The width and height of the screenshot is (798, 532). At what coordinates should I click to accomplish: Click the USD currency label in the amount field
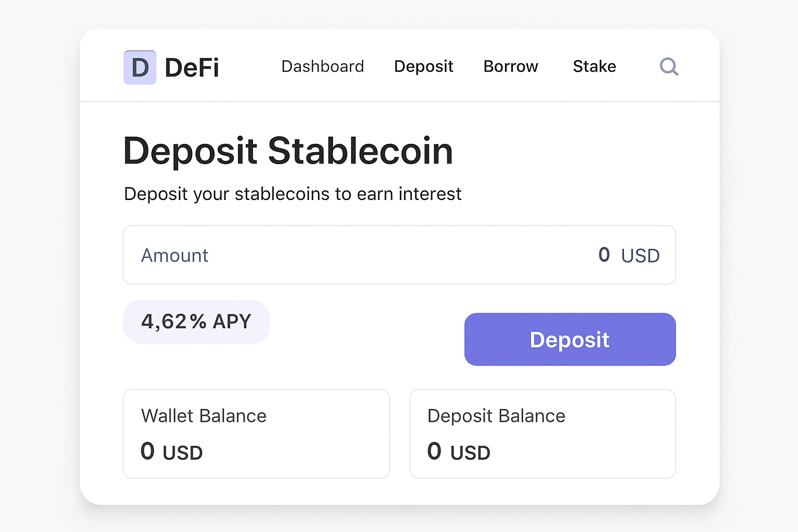640,255
